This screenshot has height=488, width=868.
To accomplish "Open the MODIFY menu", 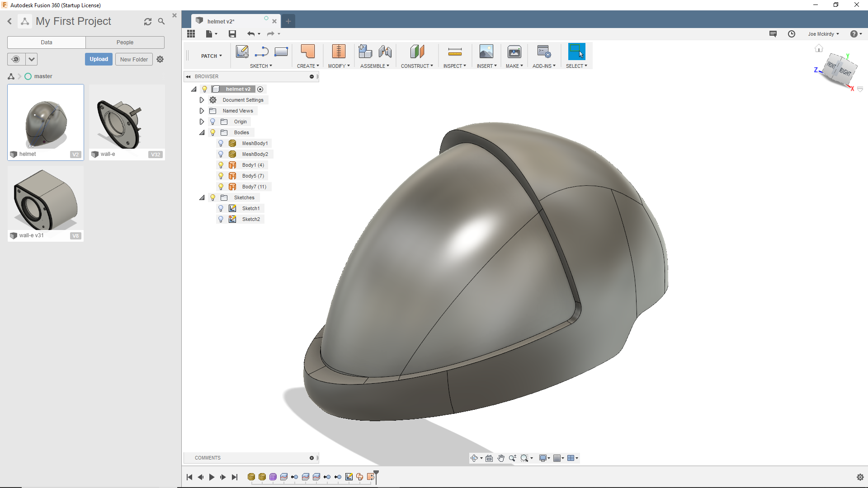I will click(x=339, y=66).
